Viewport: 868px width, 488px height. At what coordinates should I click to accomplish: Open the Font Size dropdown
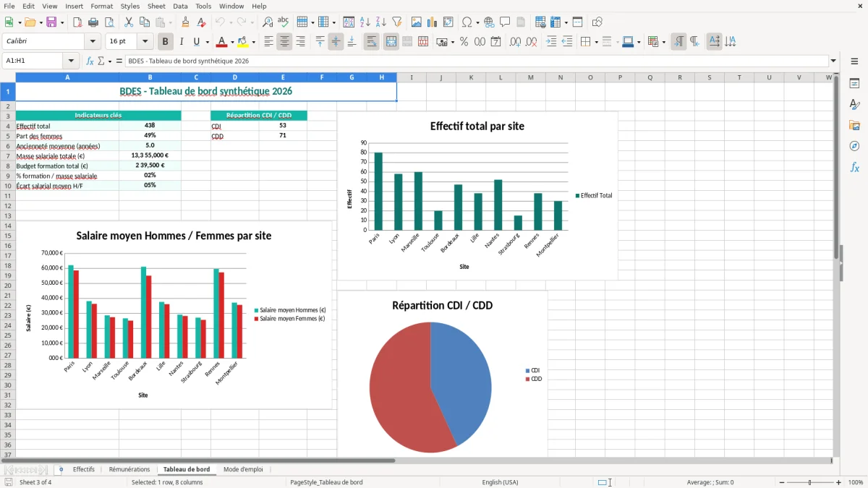click(145, 42)
